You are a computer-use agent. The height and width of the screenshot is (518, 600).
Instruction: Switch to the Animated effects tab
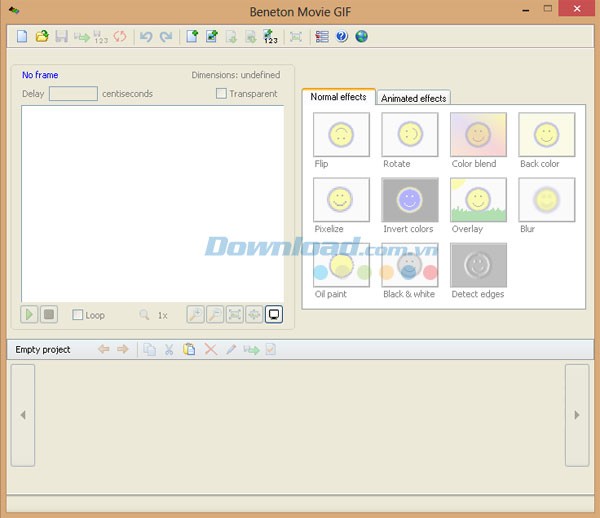click(x=414, y=98)
